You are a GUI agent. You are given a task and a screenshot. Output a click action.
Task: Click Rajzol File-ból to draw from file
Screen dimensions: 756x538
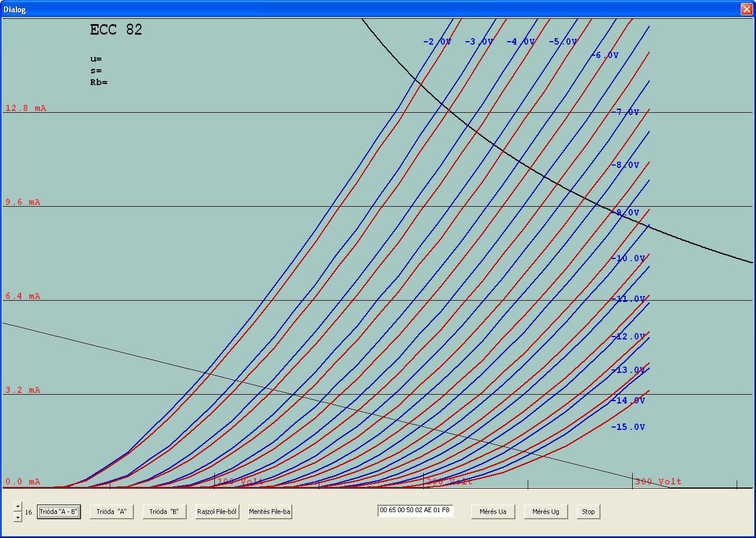pos(217,512)
